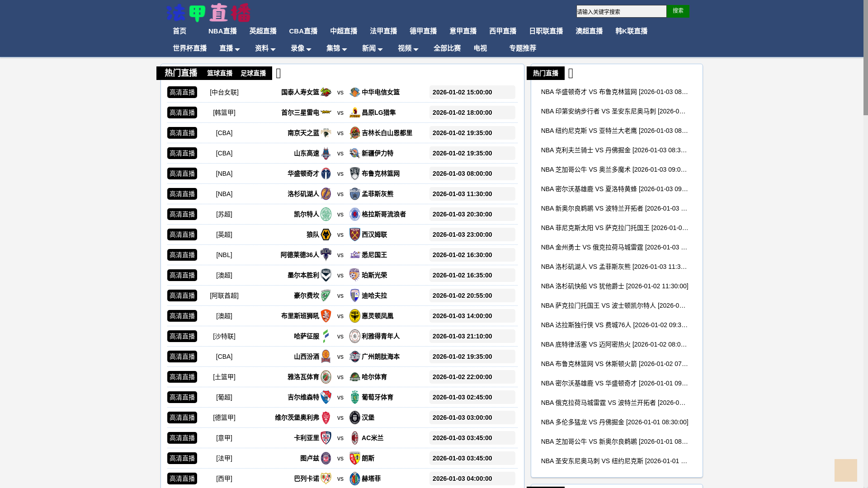868x488 pixels.
Task: Open the 世界杯直播 nav item
Action: click(x=189, y=48)
